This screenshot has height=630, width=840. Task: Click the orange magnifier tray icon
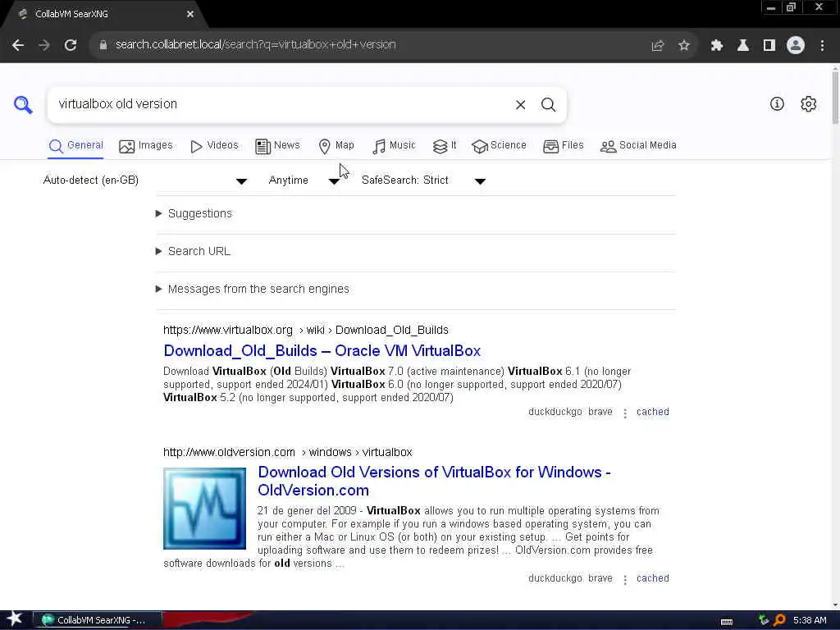pos(779,620)
